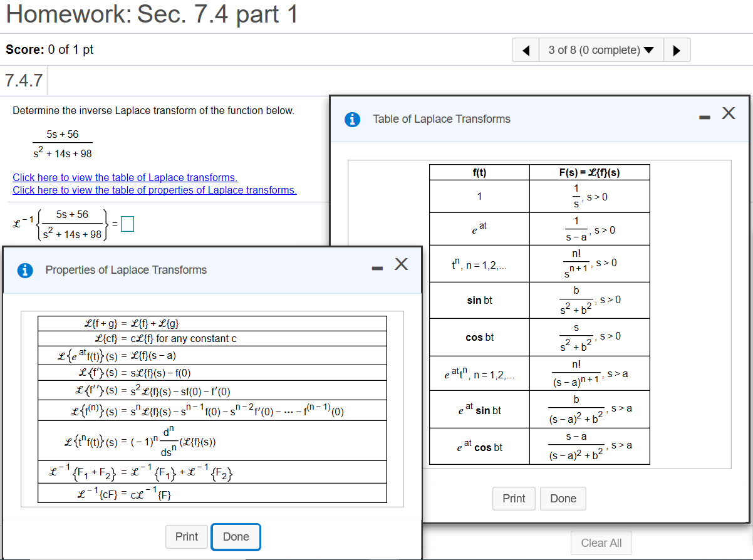Click the answer input box for the inverse transform

pos(127,223)
